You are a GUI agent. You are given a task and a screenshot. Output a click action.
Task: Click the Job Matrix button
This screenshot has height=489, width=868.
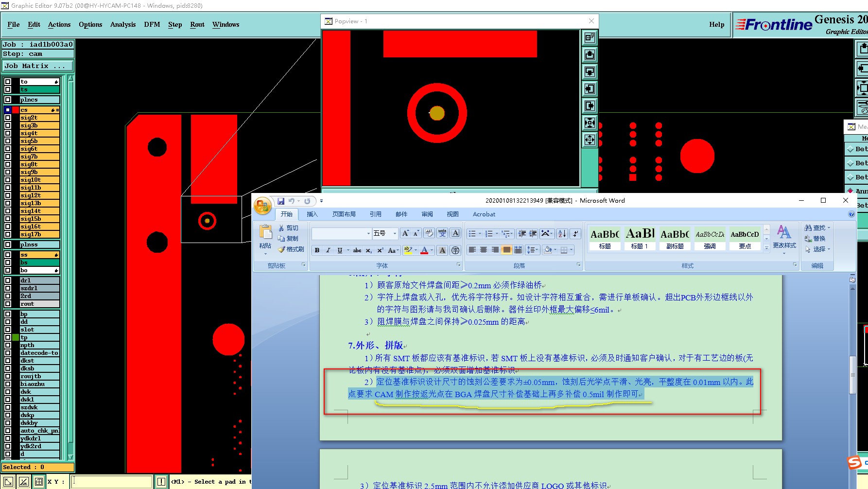[38, 66]
